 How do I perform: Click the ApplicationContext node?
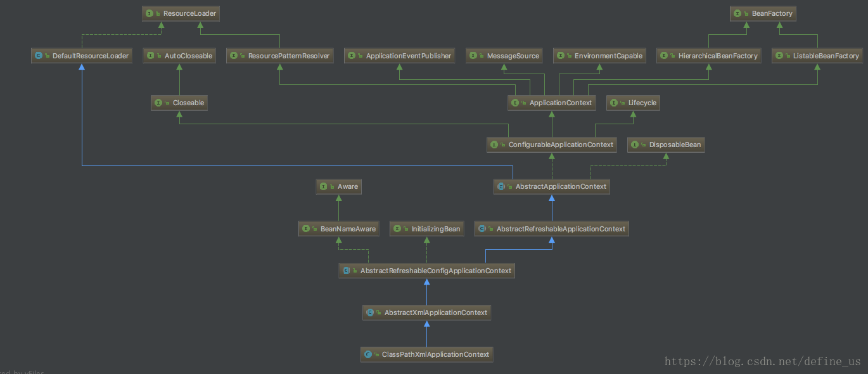pyautogui.click(x=552, y=103)
